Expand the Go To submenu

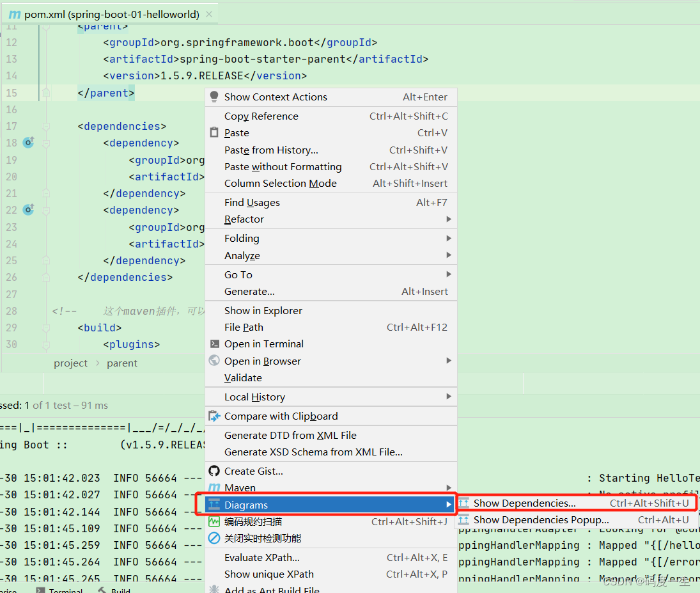pos(331,274)
